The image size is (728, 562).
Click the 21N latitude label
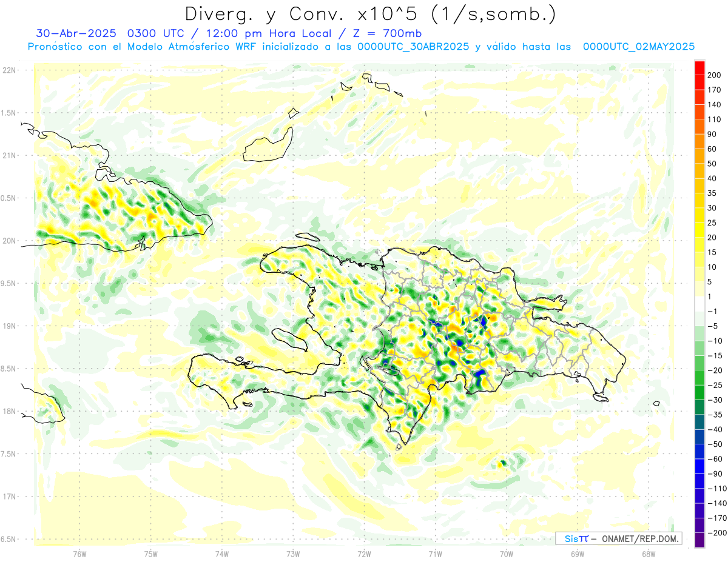[x=9, y=155]
